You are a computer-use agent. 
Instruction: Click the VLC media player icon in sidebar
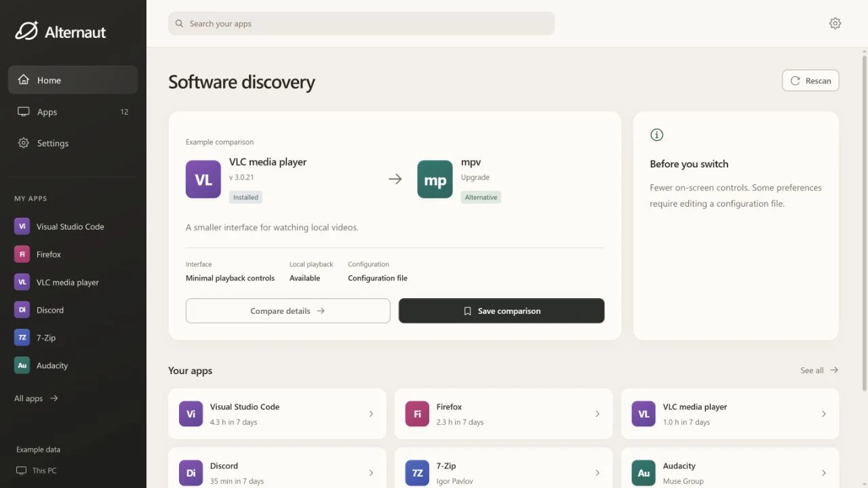click(x=22, y=282)
